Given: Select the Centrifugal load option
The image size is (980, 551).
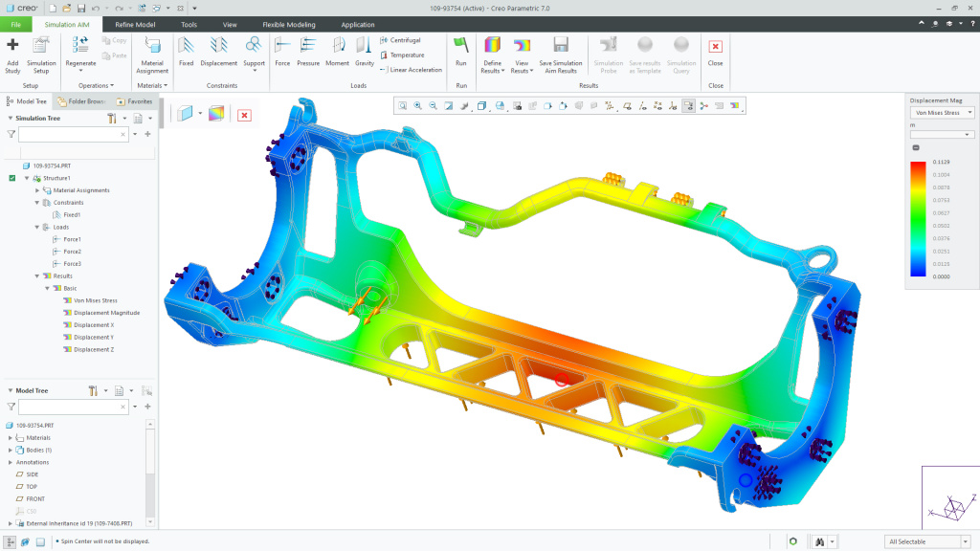Looking at the screenshot, I should coord(402,42).
